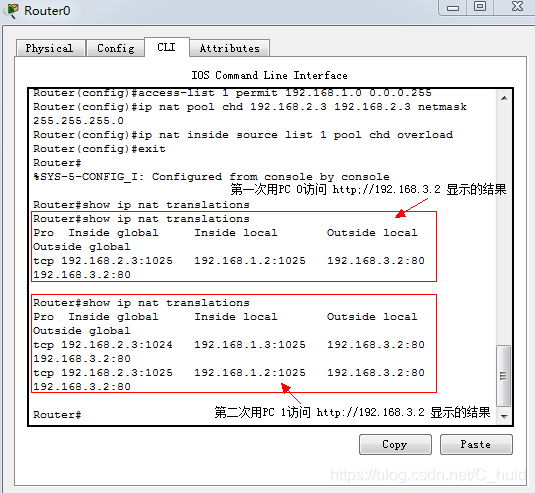Click the Router(config)#exit line
The image size is (535, 493).
tap(99, 149)
